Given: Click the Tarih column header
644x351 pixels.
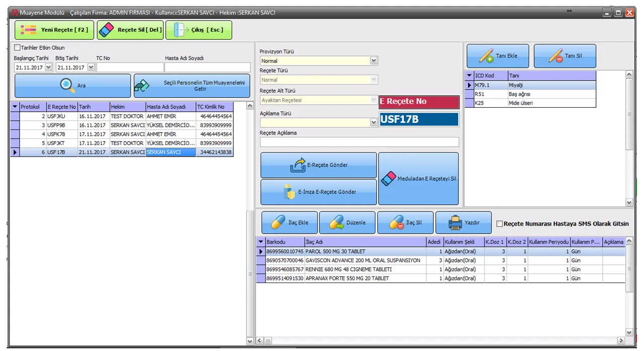Looking at the screenshot, I should click(93, 107).
